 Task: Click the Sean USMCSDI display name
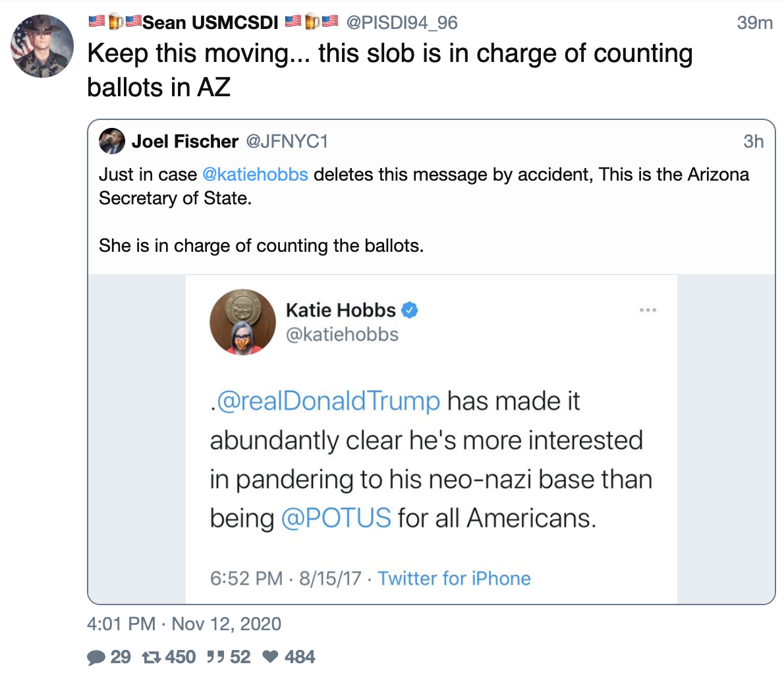pos(210,22)
